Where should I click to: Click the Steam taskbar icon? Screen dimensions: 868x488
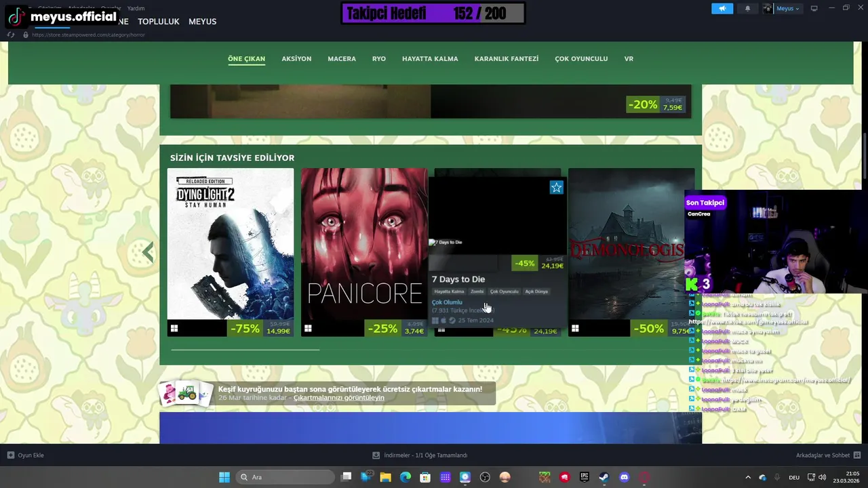(x=604, y=477)
